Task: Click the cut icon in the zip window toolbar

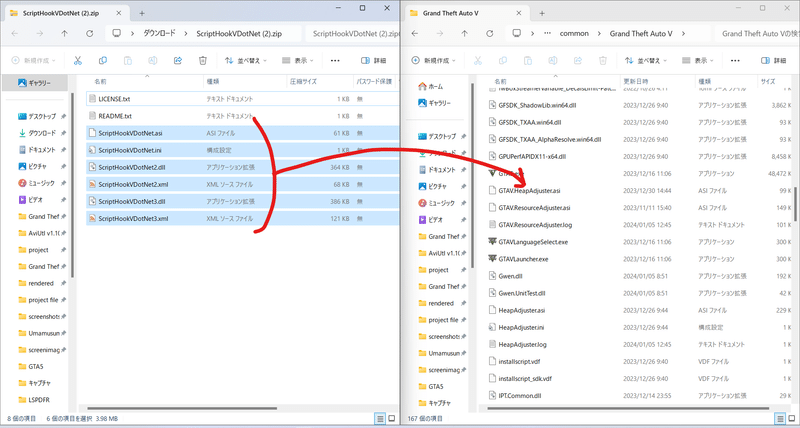Action: pyautogui.click(x=78, y=60)
